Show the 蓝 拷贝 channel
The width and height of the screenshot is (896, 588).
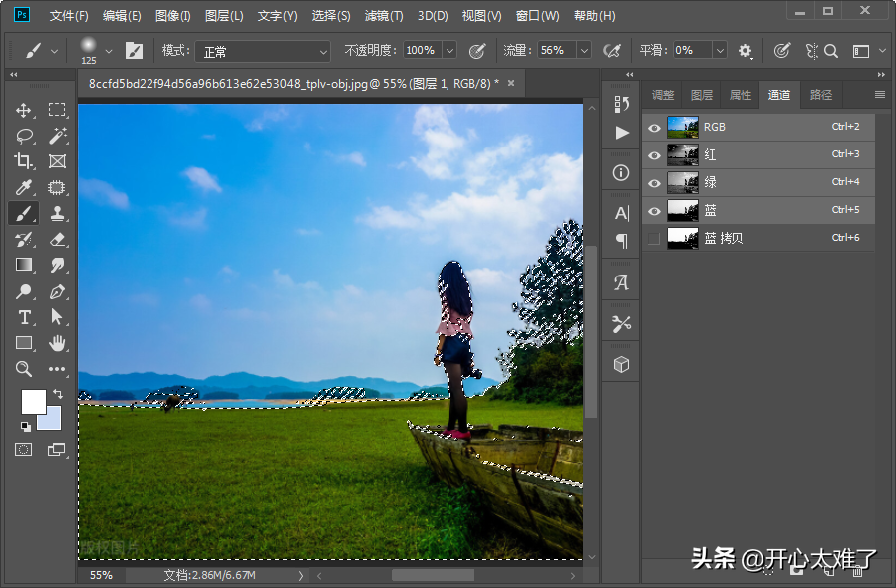(x=654, y=239)
